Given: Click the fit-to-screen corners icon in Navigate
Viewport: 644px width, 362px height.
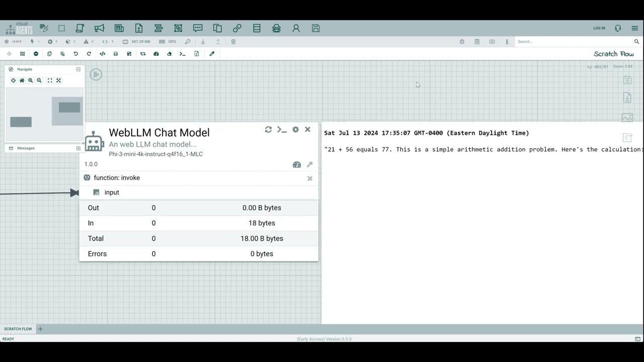Looking at the screenshot, I should (50, 80).
